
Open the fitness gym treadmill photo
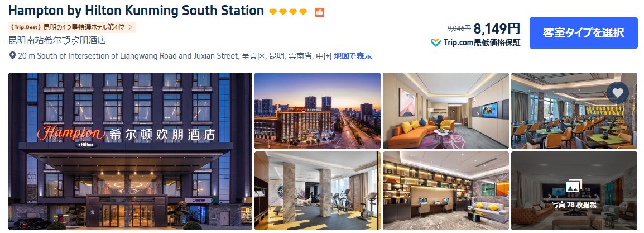pos(318,191)
